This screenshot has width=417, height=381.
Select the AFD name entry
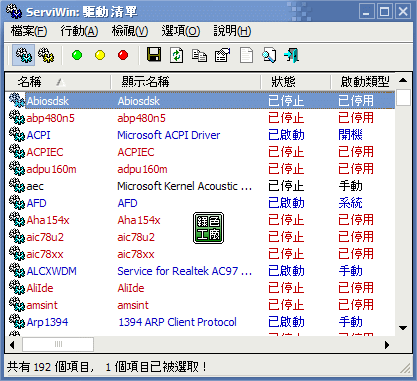pyautogui.click(x=36, y=203)
